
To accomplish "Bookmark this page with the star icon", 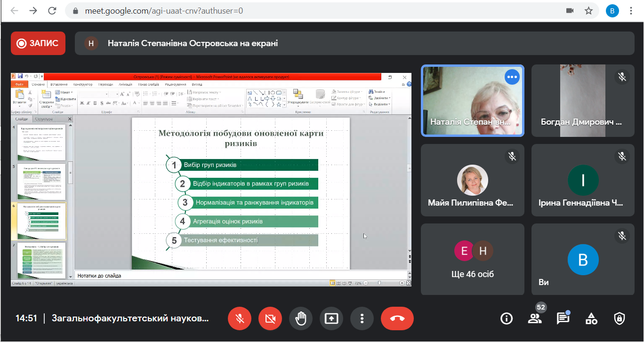I will click(x=588, y=10).
